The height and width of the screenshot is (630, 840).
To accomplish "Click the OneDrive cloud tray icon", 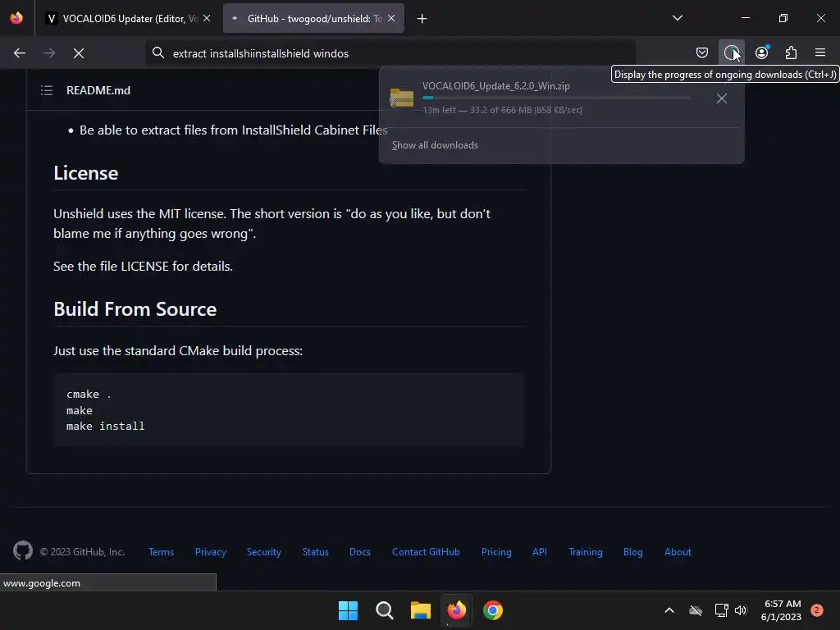I will point(696,610).
